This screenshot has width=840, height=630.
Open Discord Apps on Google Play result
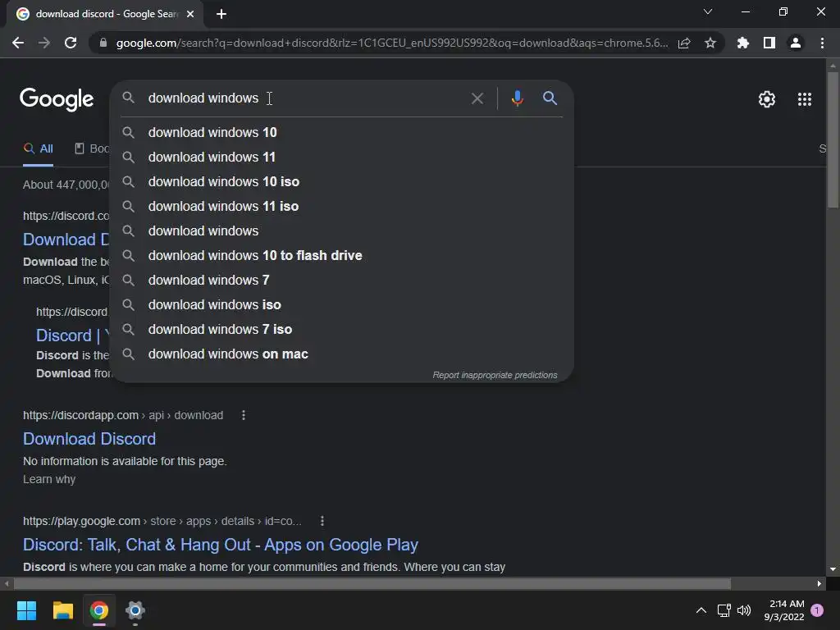coord(220,545)
